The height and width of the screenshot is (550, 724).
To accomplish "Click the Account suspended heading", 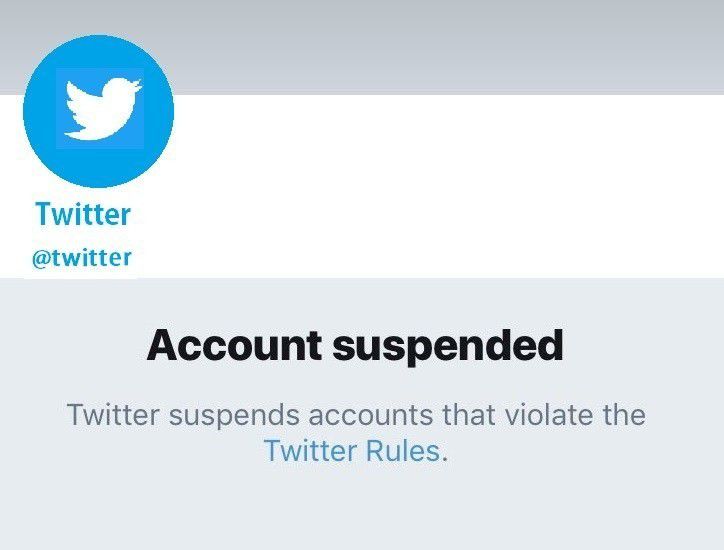I will pyautogui.click(x=355, y=346).
